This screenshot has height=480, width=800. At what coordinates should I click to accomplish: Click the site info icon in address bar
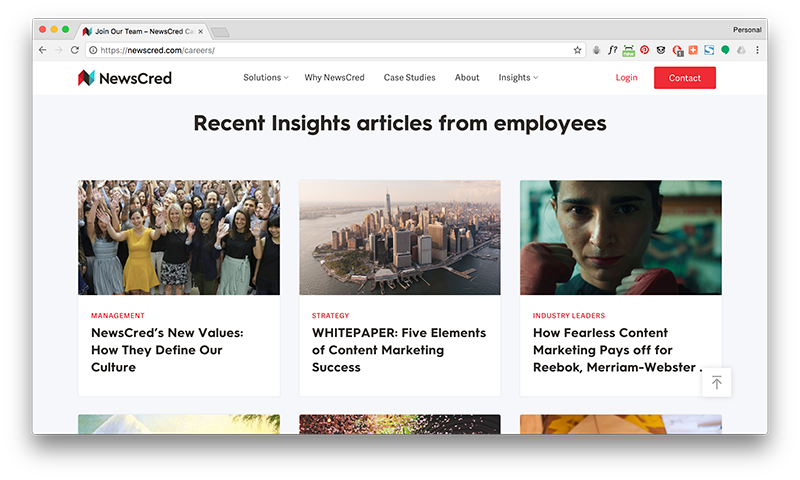point(93,50)
